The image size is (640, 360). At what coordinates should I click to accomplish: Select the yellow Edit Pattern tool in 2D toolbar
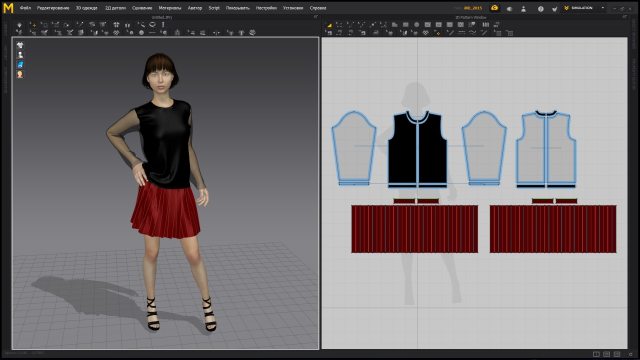coord(329,25)
